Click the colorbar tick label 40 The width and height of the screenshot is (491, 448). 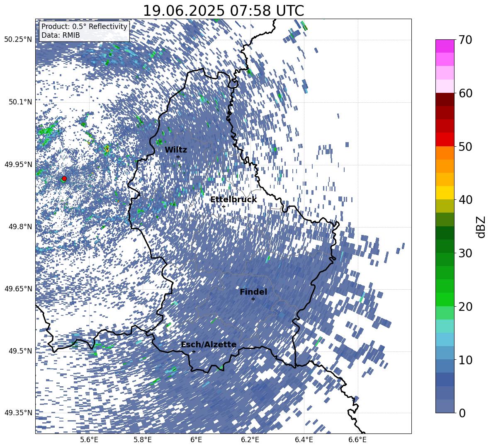pyautogui.click(x=465, y=200)
